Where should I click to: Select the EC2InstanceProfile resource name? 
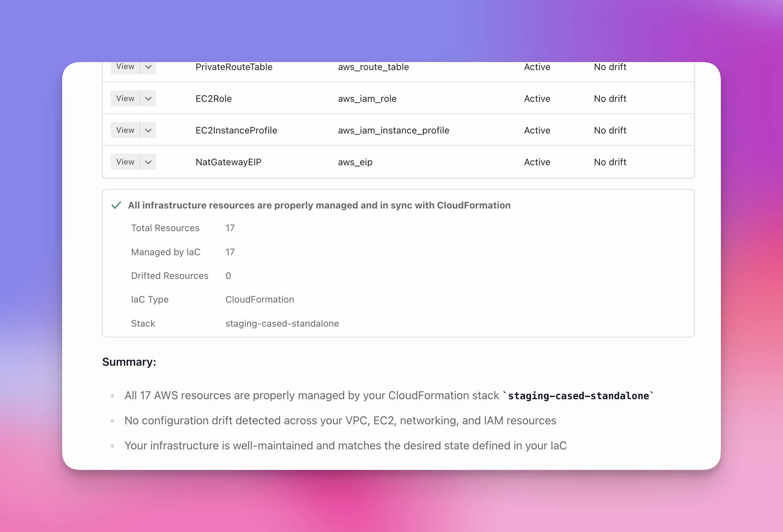tap(236, 130)
